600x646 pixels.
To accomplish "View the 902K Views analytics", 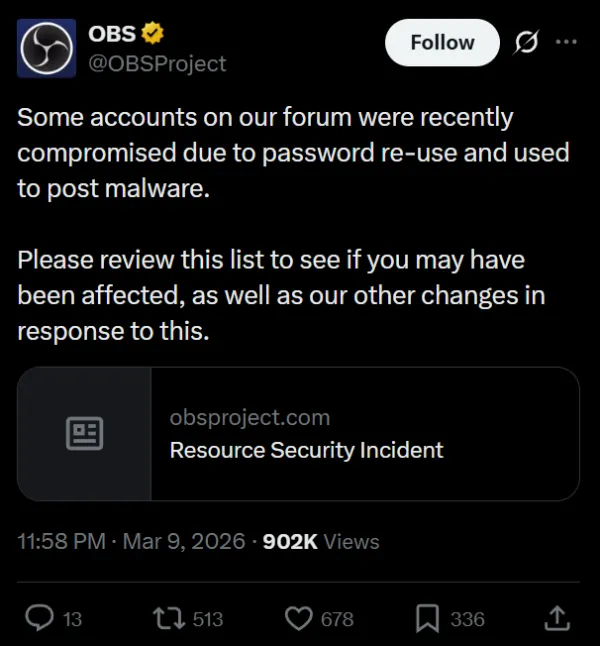I will coord(320,541).
